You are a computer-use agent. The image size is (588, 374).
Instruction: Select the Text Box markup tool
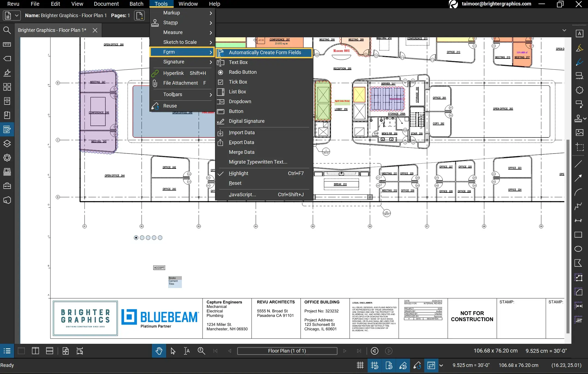tap(579, 34)
